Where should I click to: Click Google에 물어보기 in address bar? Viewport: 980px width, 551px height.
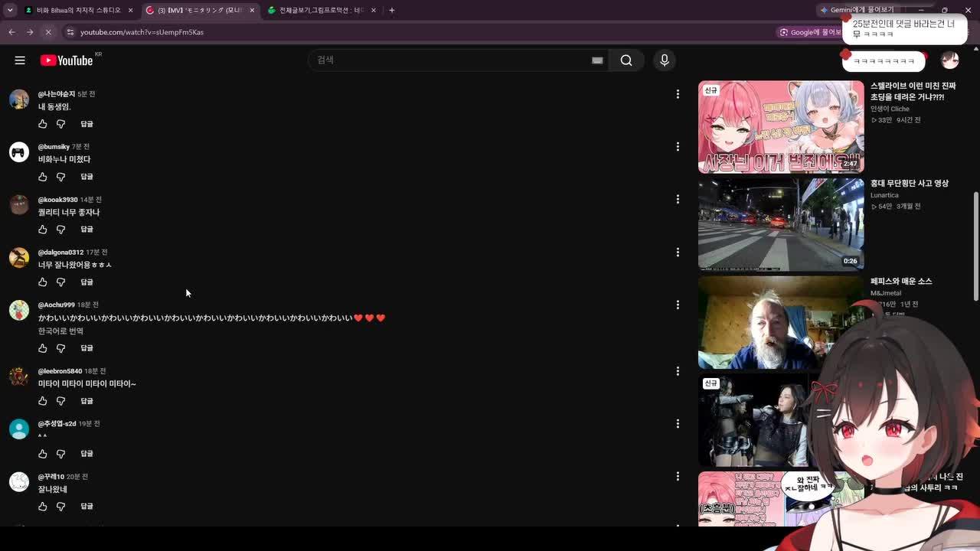(x=810, y=32)
